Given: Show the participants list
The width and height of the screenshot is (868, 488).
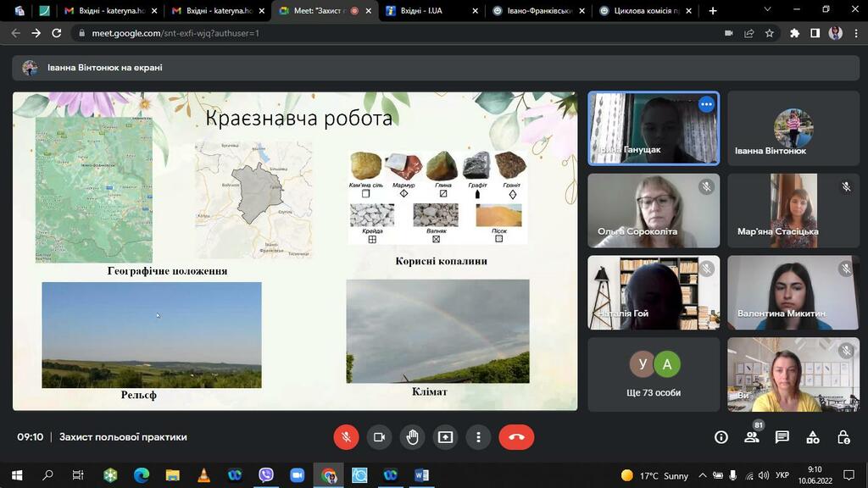Looking at the screenshot, I should (752, 438).
